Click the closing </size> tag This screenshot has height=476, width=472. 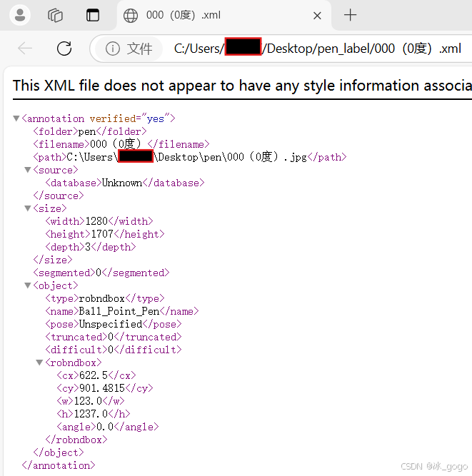(x=53, y=260)
